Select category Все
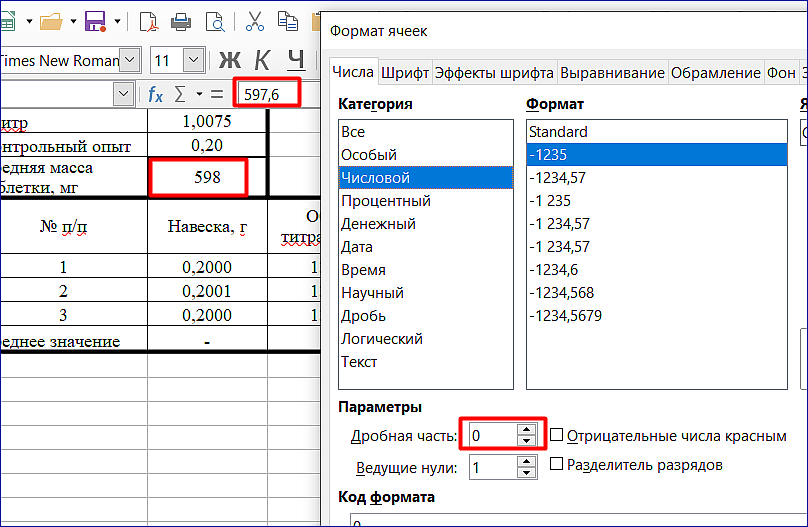Viewport: 808px width, 527px height. [x=426, y=132]
